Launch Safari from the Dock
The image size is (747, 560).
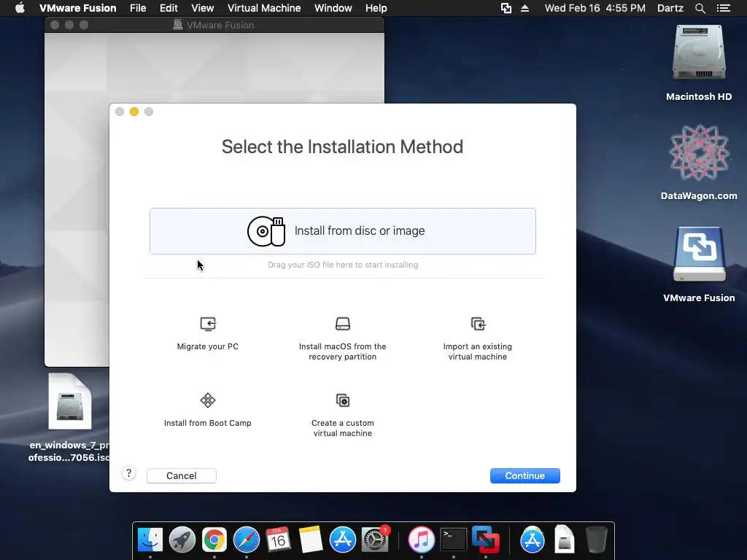pyautogui.click(x=247, y=540)
